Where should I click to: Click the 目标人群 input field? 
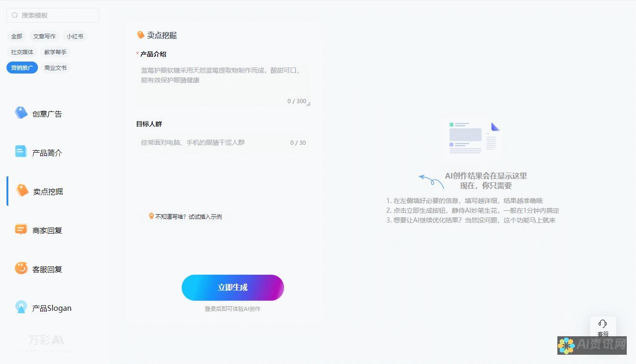(223, 142)
